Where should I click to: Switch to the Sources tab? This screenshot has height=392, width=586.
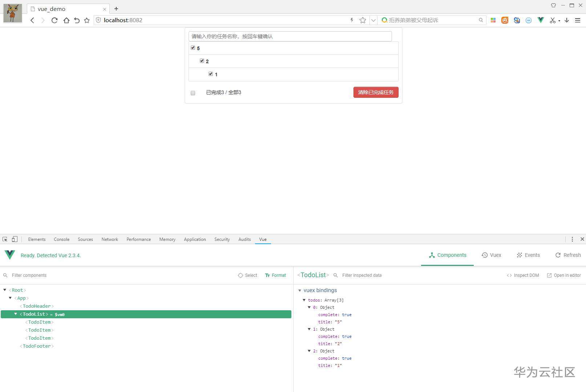[85, 239]
